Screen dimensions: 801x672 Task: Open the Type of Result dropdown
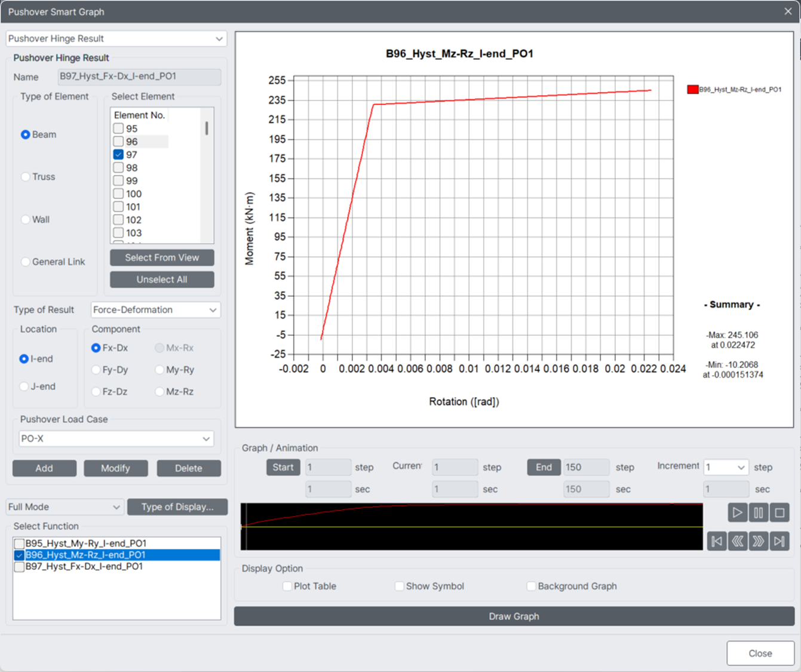pyautogui.click(x=155, y=309)
